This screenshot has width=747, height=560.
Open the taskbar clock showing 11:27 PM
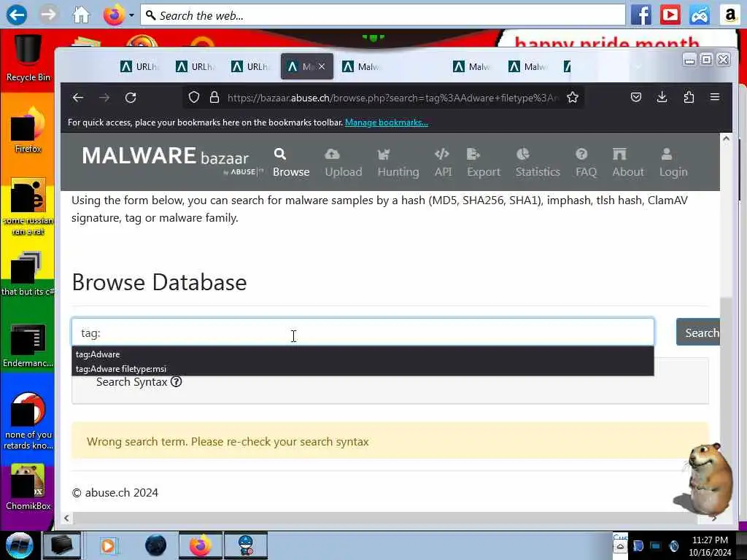(x=710, y=546)
